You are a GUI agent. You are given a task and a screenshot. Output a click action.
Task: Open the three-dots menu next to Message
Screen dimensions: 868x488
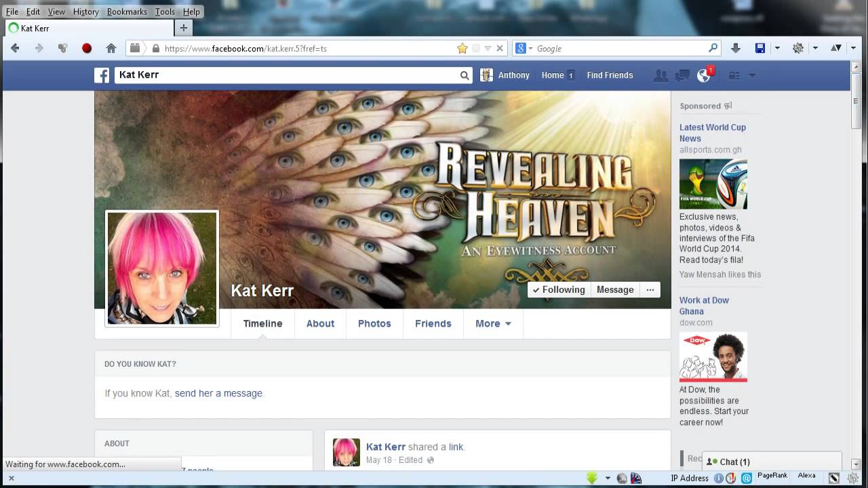(650, 289)
